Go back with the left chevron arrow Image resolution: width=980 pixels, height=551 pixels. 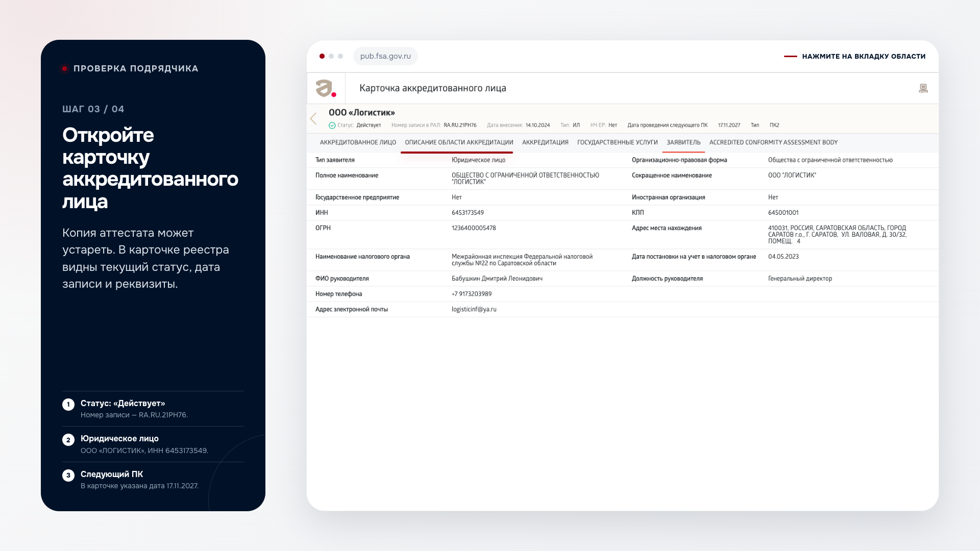(313, 119)
